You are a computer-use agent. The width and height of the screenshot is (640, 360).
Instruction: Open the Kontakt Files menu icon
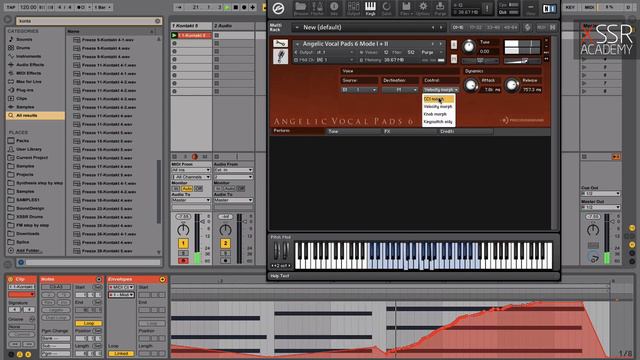[406, 8]
